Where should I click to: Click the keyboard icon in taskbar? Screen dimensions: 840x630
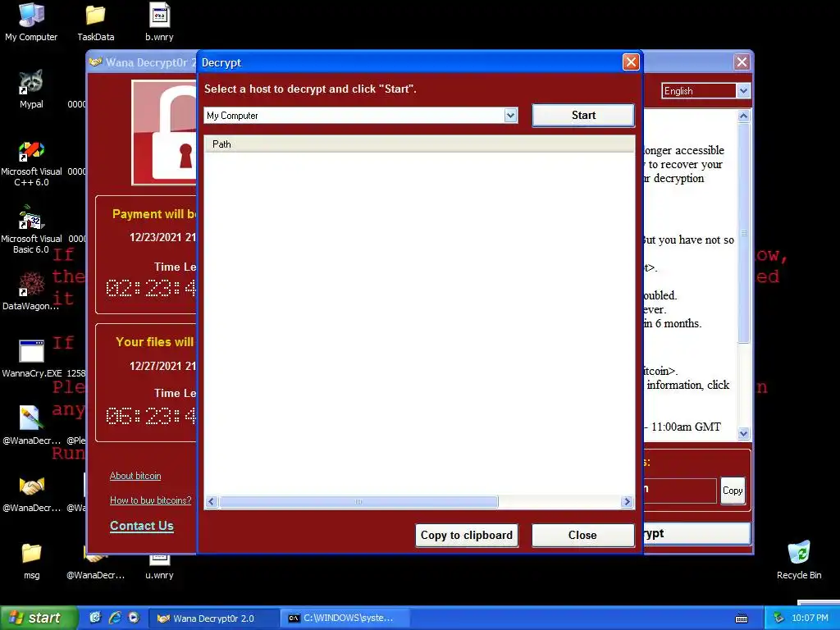742,619
